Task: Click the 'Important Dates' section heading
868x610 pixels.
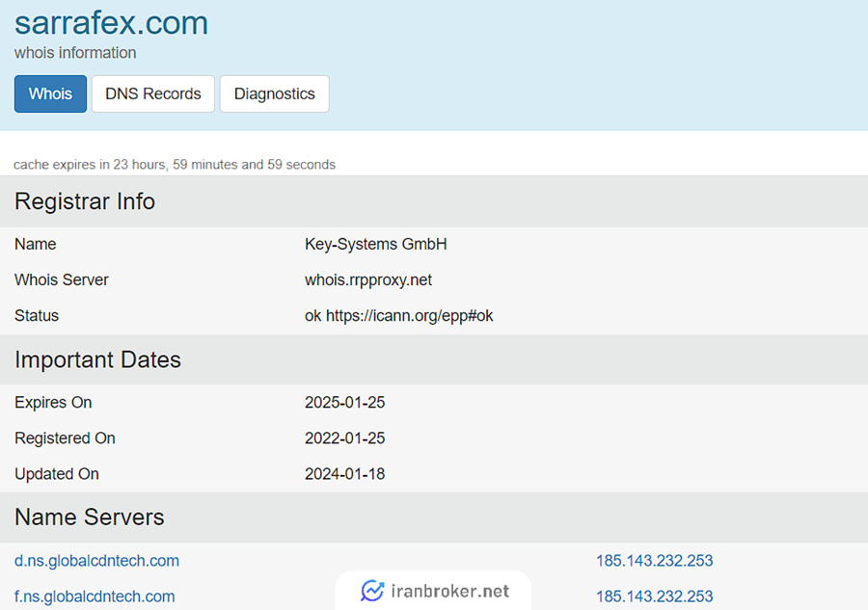Action: tap(97, 359)
